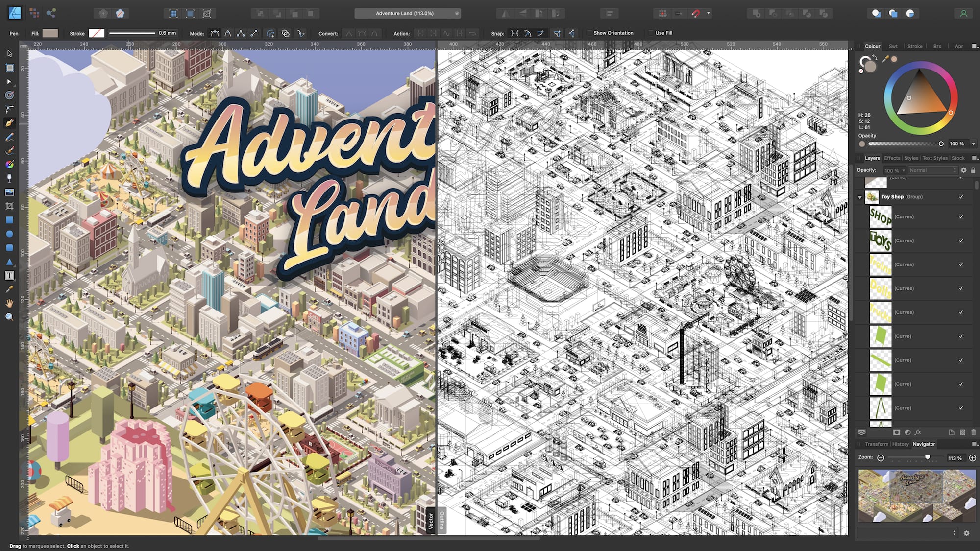The height and width of the screenshot is (551, 980).
Task: Select the Vector Brush tool
Action: (x=9, y=150)
